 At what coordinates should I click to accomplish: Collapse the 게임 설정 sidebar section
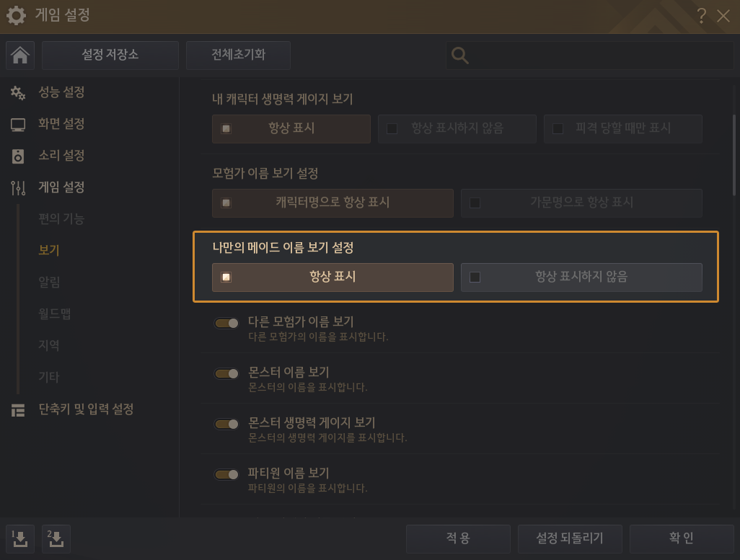click(x=61, y=187)
